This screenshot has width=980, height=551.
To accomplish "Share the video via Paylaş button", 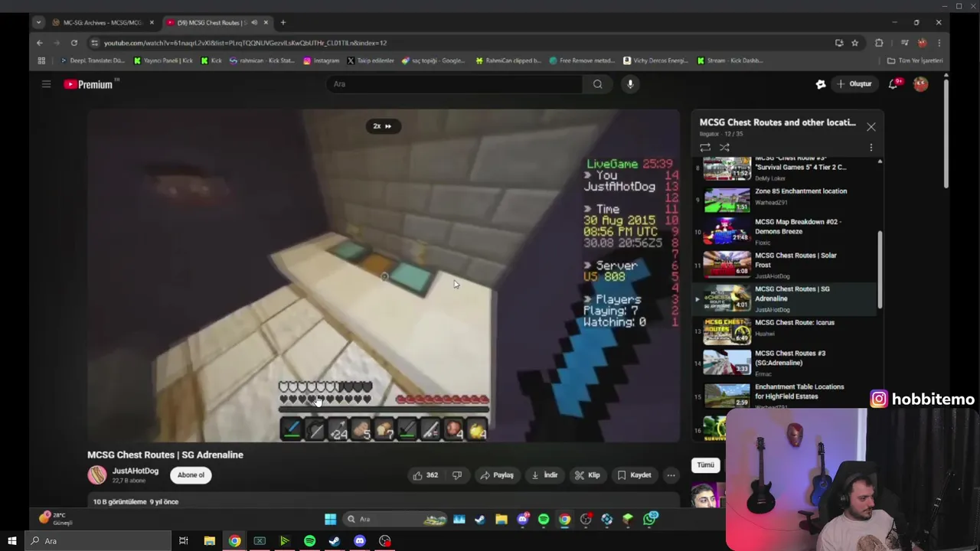I will (x=496, y=475).
